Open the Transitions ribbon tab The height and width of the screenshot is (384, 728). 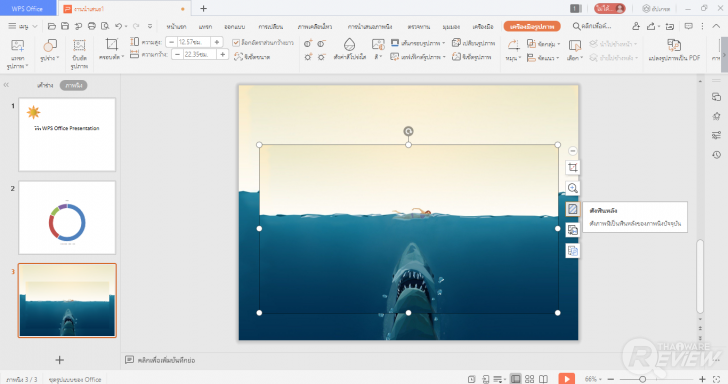[x=271, y=26]
